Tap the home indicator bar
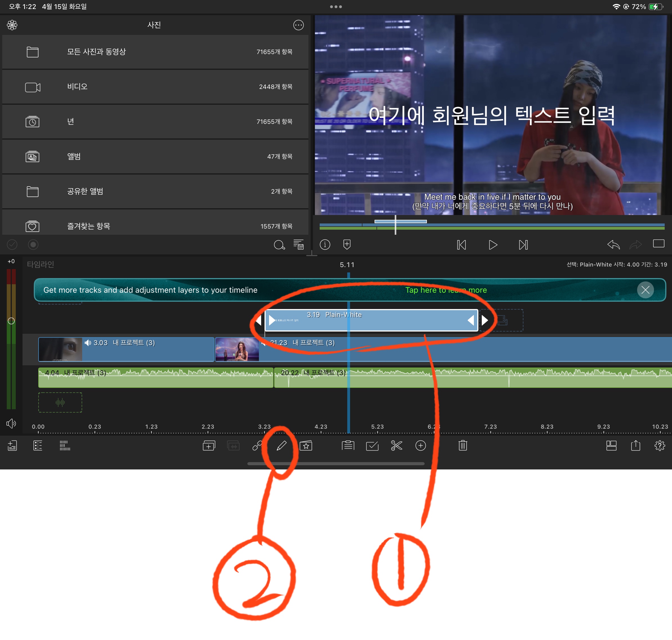This screenshot has width=672, height=640. (336, 464)
